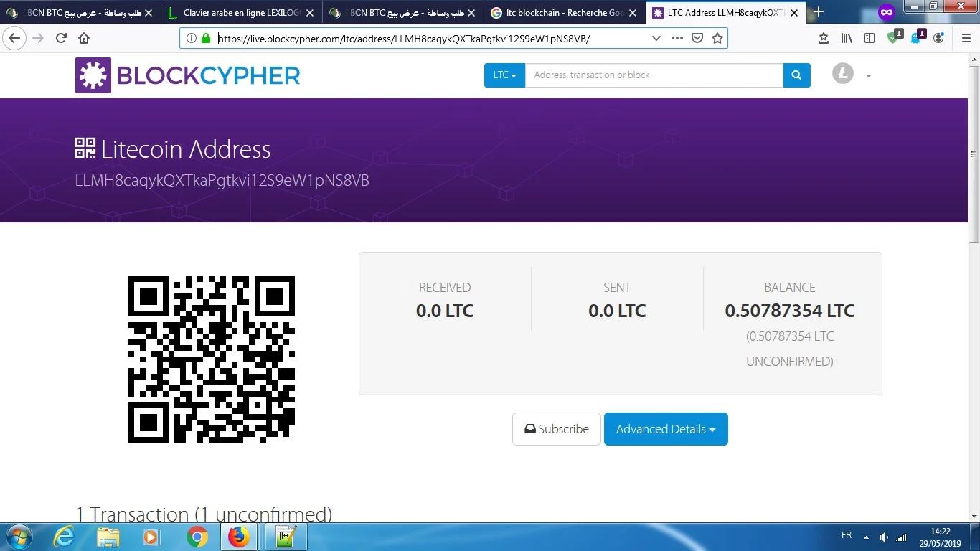Screen dimensions: 980x551
Task: Click the BALANCE label
Action: pos(790,287)
